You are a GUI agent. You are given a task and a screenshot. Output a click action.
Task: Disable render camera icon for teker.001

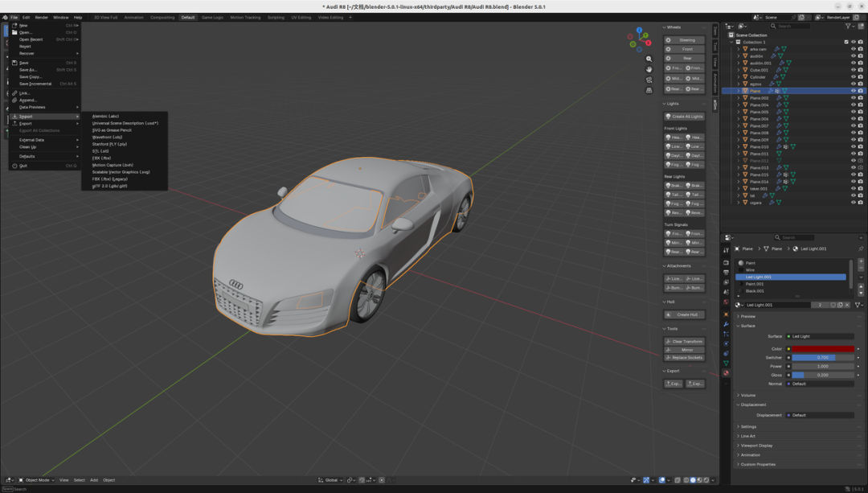[x=860, y=188]
